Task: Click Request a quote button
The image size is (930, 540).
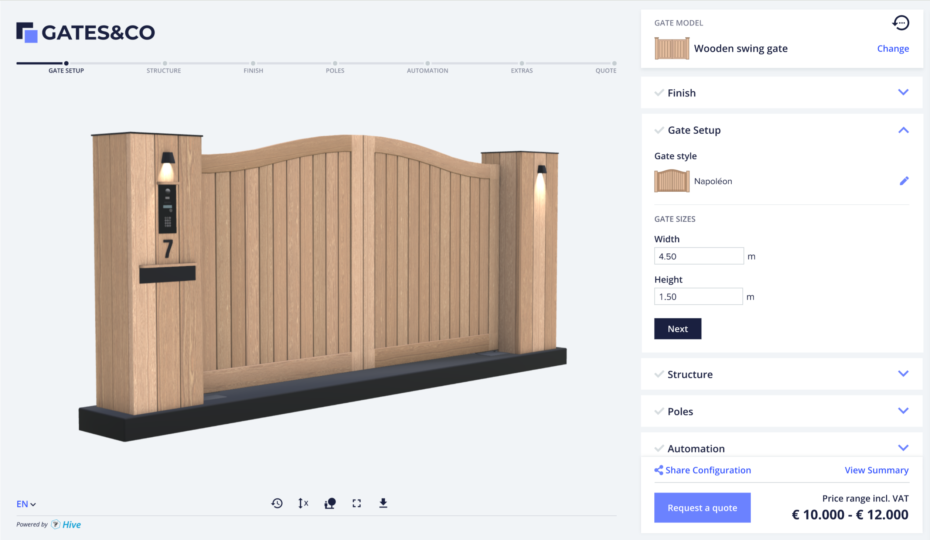Action: [x=702, y=508]
